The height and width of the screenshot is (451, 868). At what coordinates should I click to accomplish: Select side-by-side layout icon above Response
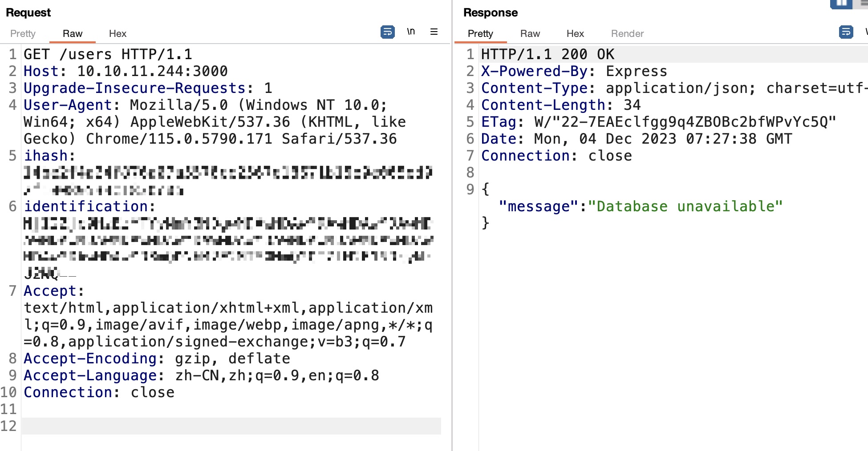click(x=841, y=4)
